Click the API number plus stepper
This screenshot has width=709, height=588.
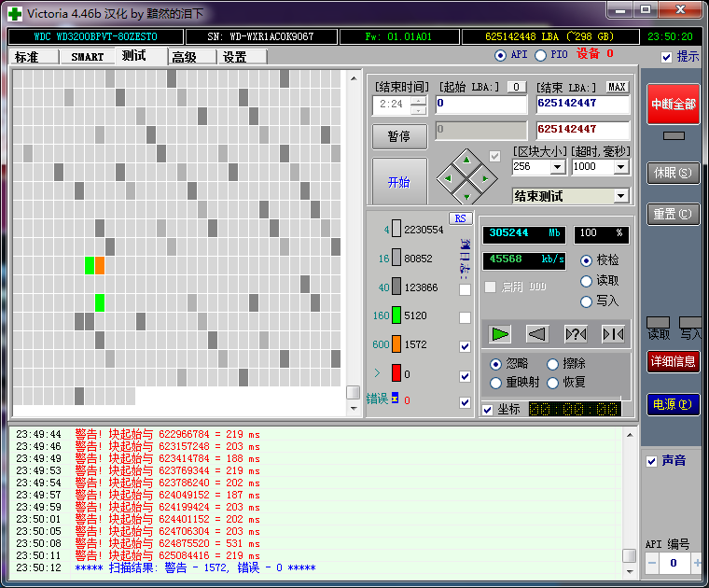[x=696, y=563]
